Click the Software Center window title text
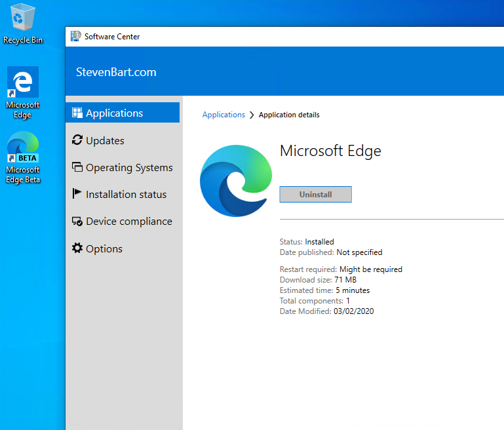The width and height of the screenshot is (504, 430). coord(112,37)
